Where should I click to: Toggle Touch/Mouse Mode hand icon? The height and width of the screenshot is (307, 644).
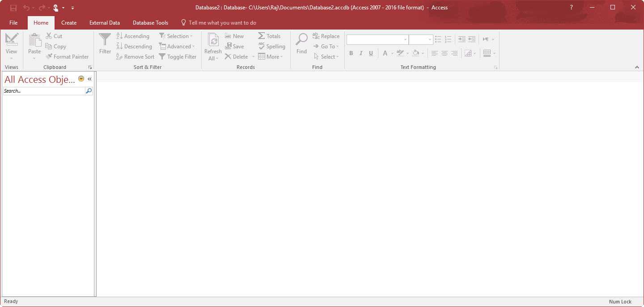pos(56,8)
